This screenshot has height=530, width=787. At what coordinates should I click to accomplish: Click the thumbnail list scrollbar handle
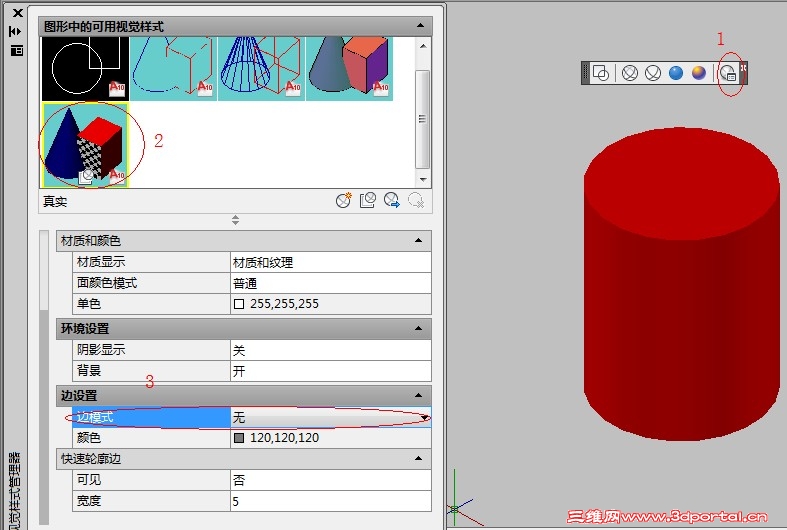[x=423, y=119]
